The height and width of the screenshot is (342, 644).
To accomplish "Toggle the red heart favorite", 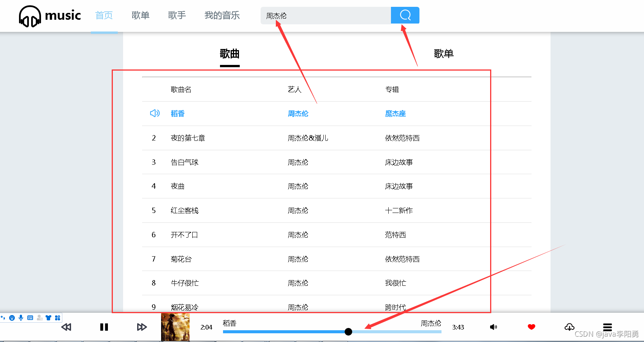I will pos(532,327).
